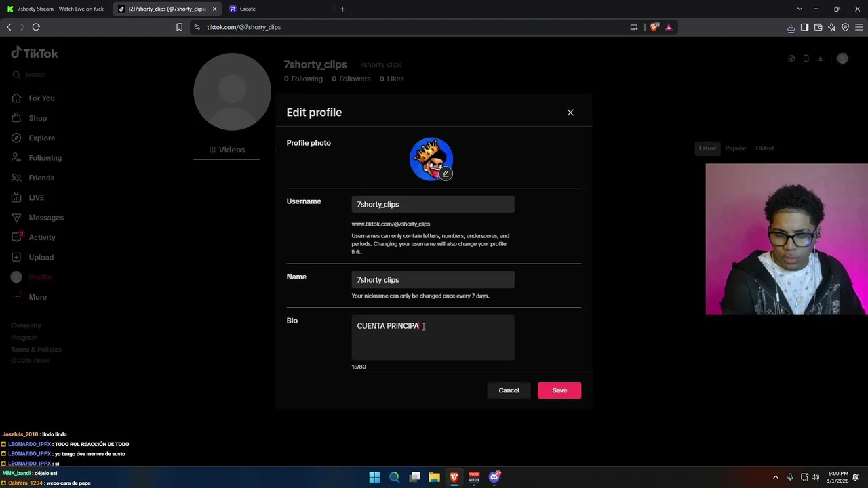Image resolution: width=868 pixels, height=488 pixels.
Task: Edit the profile photo with pencil icon
Action: point(446,174)
